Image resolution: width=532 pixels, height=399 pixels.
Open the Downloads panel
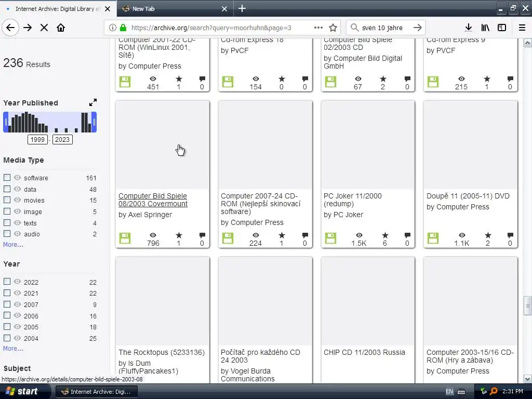click(x=469, y=28)
